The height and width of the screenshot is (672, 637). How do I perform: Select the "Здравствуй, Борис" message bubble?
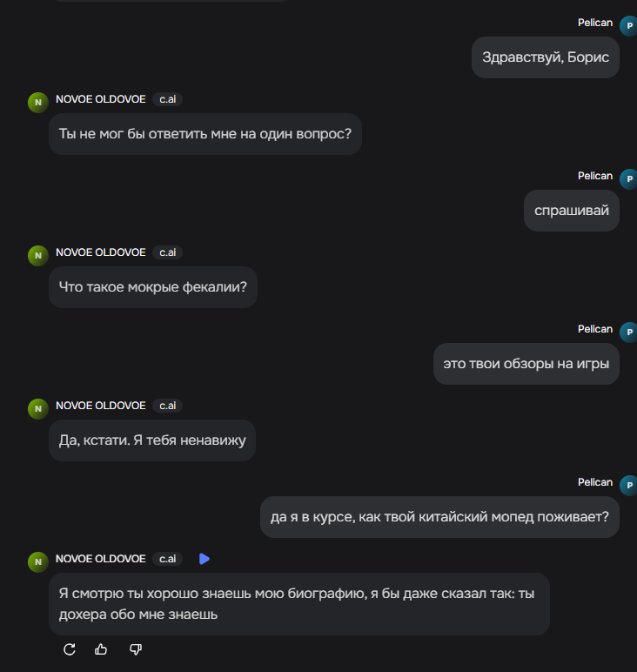tap(546, 57)
